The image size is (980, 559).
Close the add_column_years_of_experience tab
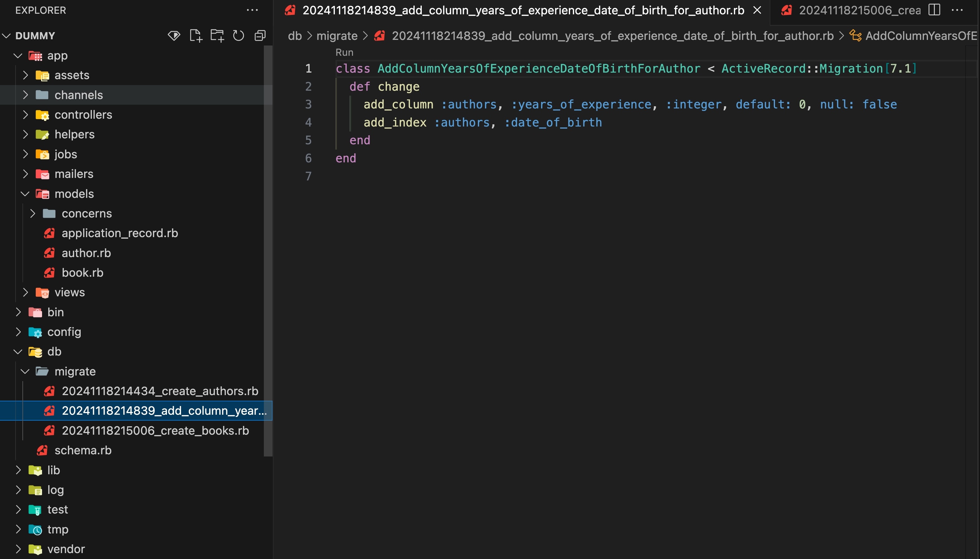click(757, 10)
